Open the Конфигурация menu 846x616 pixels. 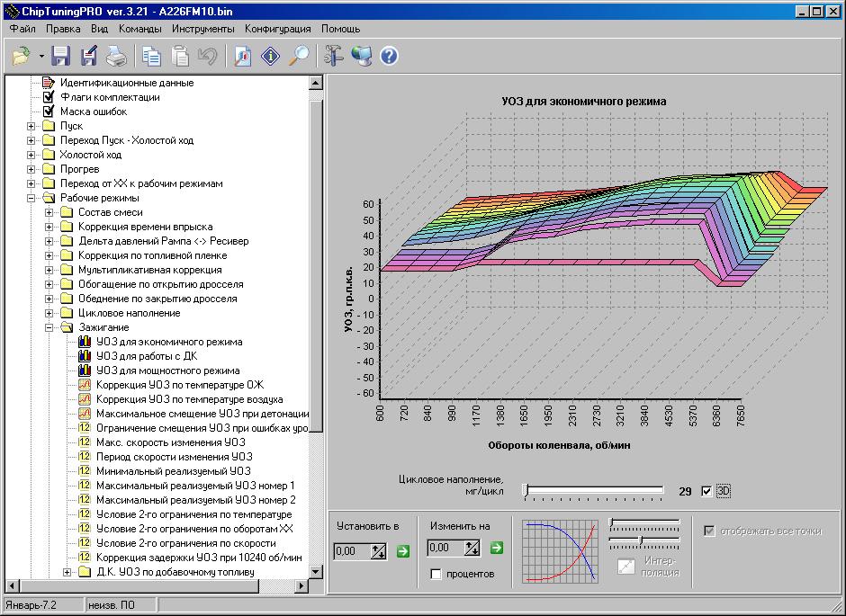(278, 29)
